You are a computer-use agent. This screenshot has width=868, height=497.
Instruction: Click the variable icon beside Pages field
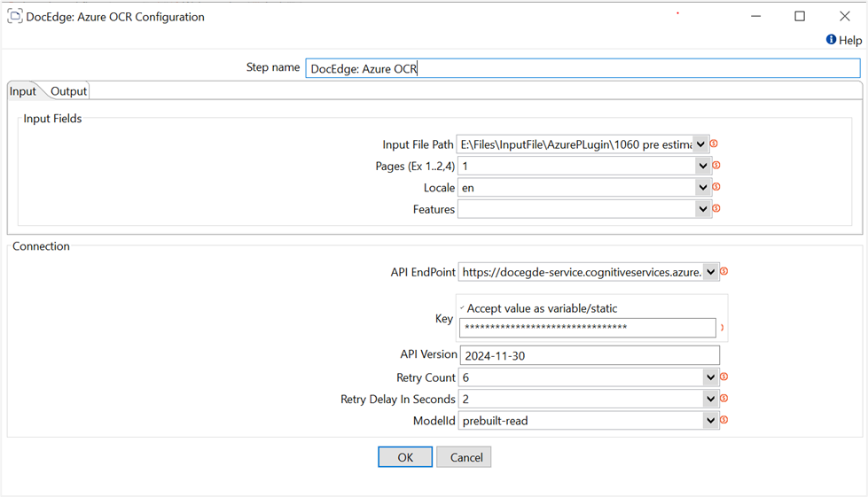(x=716, y=166)
